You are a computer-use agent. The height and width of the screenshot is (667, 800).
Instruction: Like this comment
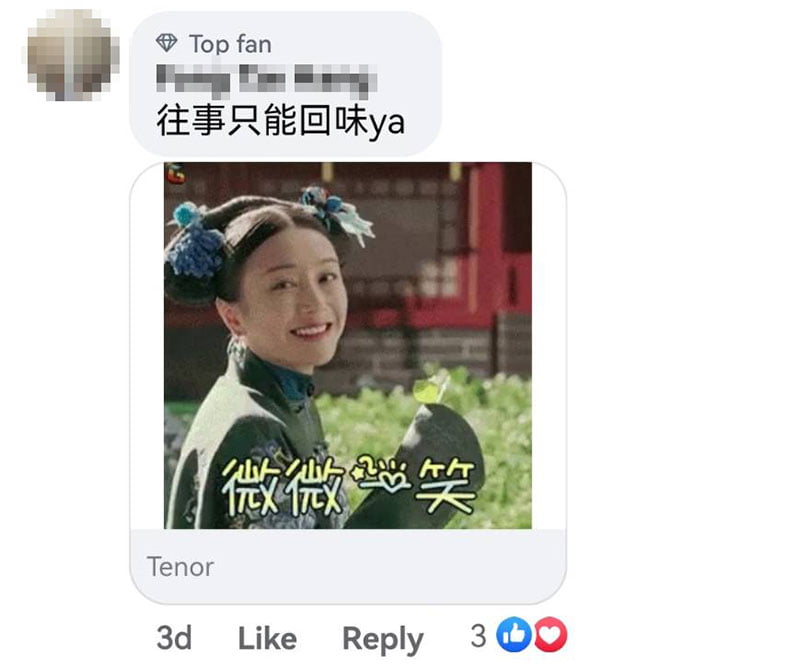click(267, 638)
